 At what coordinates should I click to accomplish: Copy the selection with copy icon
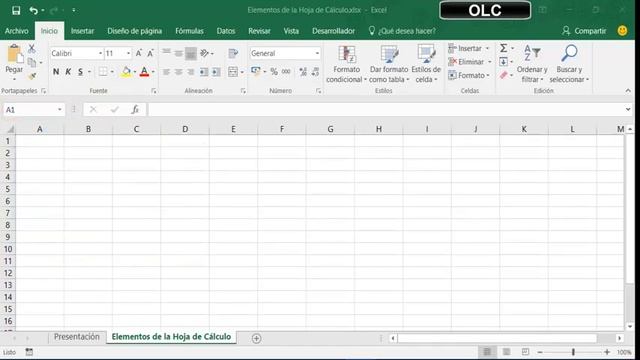click(x=31, y=62)
